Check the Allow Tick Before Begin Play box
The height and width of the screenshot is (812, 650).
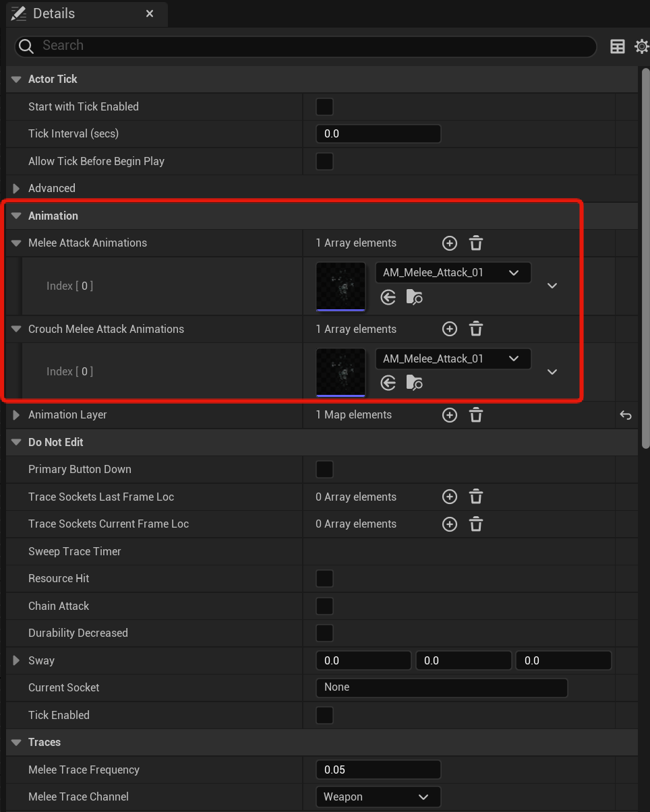[x=324, y=161]
